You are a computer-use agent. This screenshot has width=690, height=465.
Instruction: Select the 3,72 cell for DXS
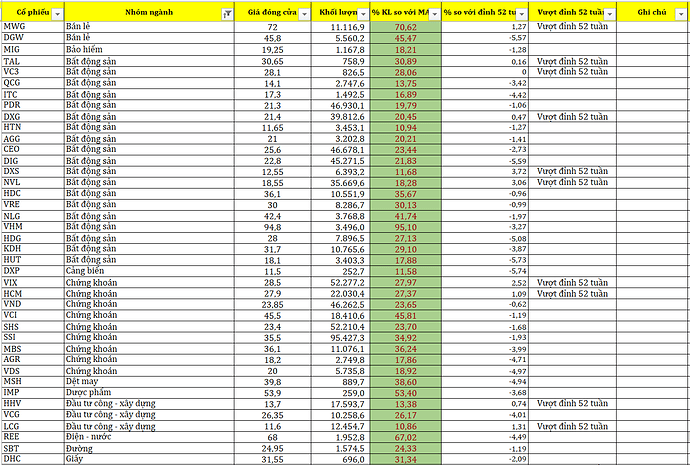[485, 172]
